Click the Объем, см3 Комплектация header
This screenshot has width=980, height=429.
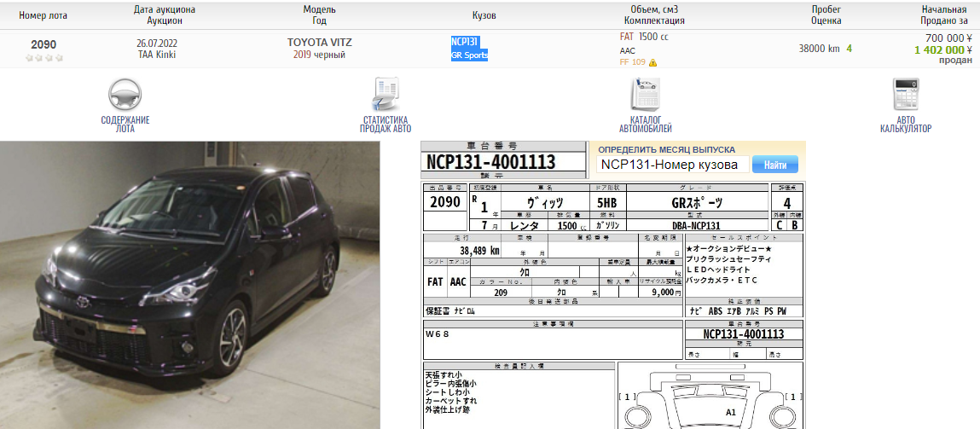click(x=654, y=15)
